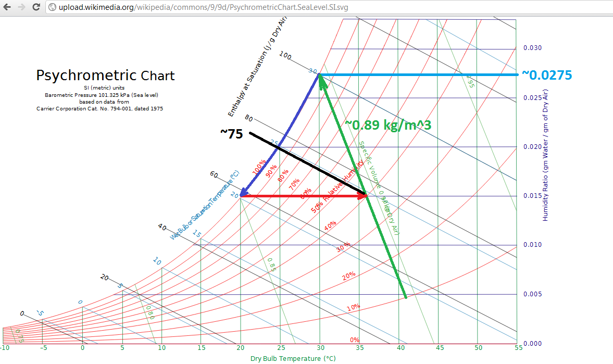Go back using the browser back arrow
The width and height of the screenshot is (613, 364).
7,7
